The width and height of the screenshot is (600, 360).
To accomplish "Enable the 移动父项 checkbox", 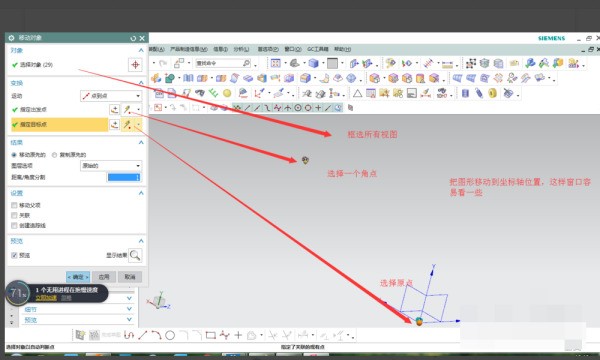I will 14,205.
